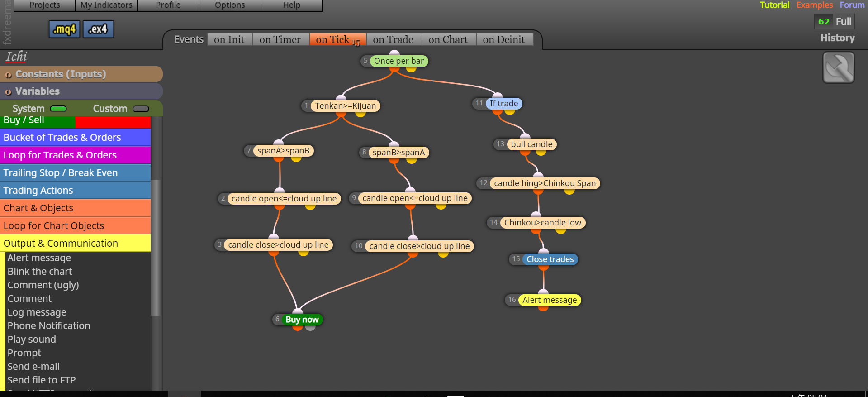
Task: Select the spanA>spanB node
Action: click(x=283, y=151)
